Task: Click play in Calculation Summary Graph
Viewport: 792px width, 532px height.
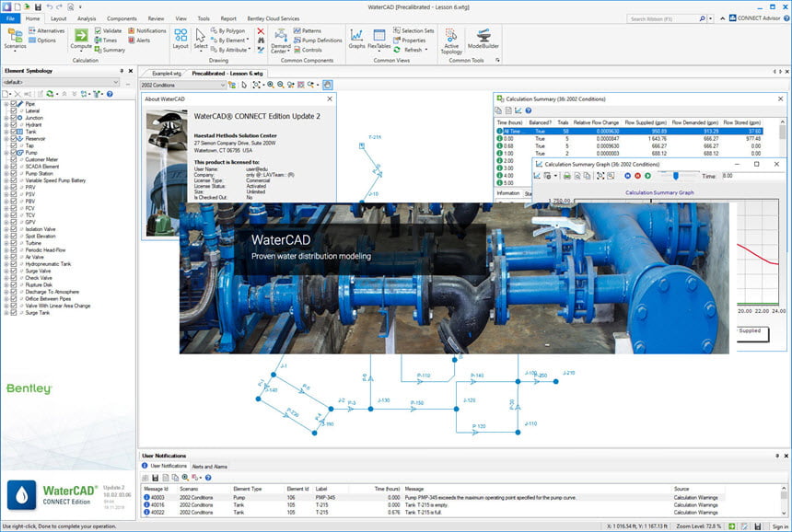Action: [x=647, y=176]
